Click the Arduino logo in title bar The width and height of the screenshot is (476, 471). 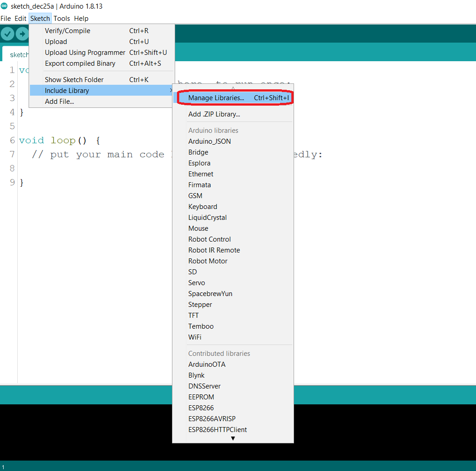[4, 6]
